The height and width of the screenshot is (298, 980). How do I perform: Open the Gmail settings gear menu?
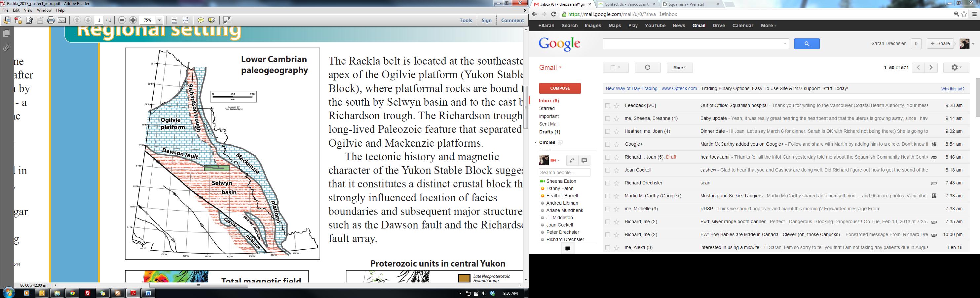957,68
